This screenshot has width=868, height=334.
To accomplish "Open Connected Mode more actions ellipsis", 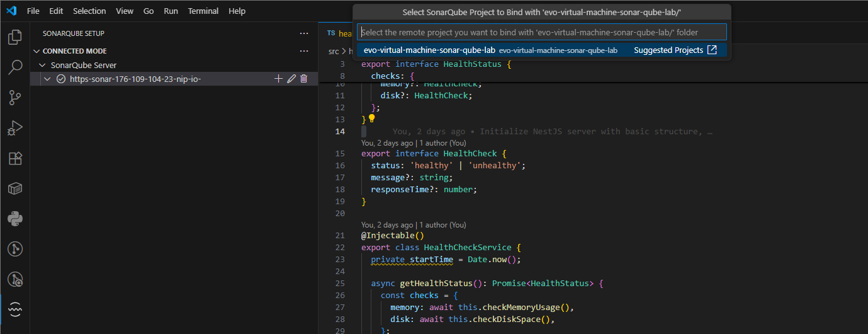I will coord(304,51).
